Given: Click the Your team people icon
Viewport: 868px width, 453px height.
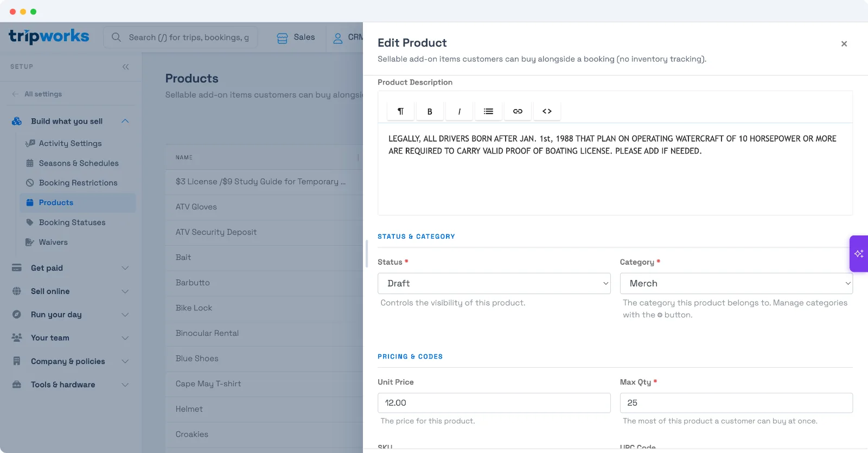Looking at the screenshot, I should [17, 337].
